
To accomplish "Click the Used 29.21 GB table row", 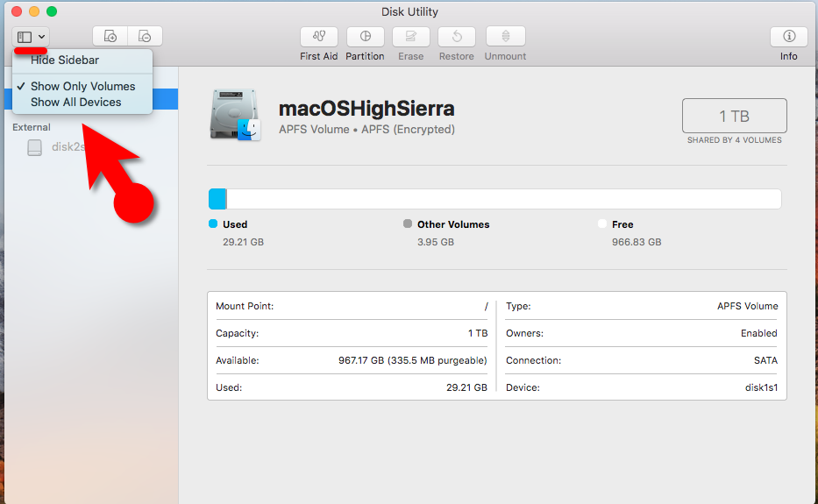I will tap(352, 387).
